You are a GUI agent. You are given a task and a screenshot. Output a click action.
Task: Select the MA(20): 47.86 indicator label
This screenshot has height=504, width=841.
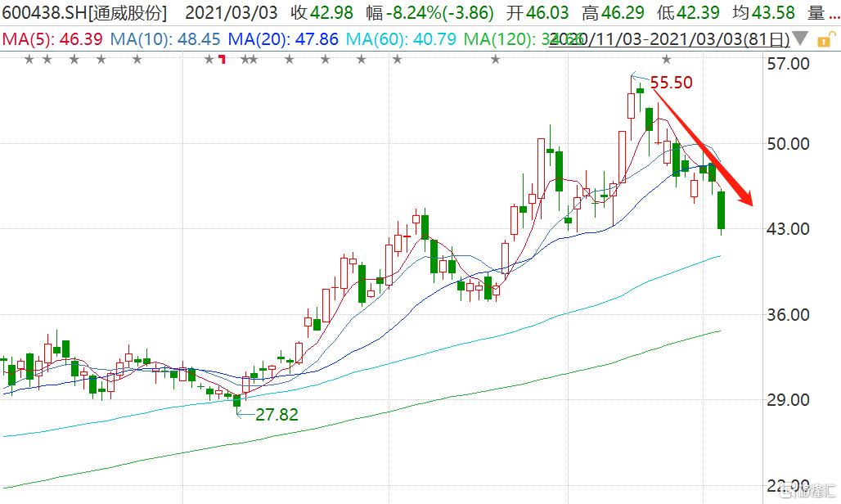pos(283,39)
